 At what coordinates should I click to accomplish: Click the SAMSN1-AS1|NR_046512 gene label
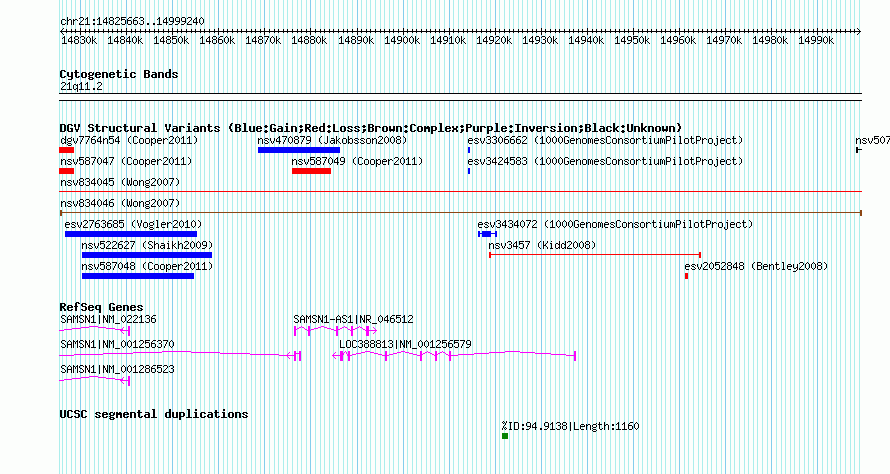pos(354,320)
